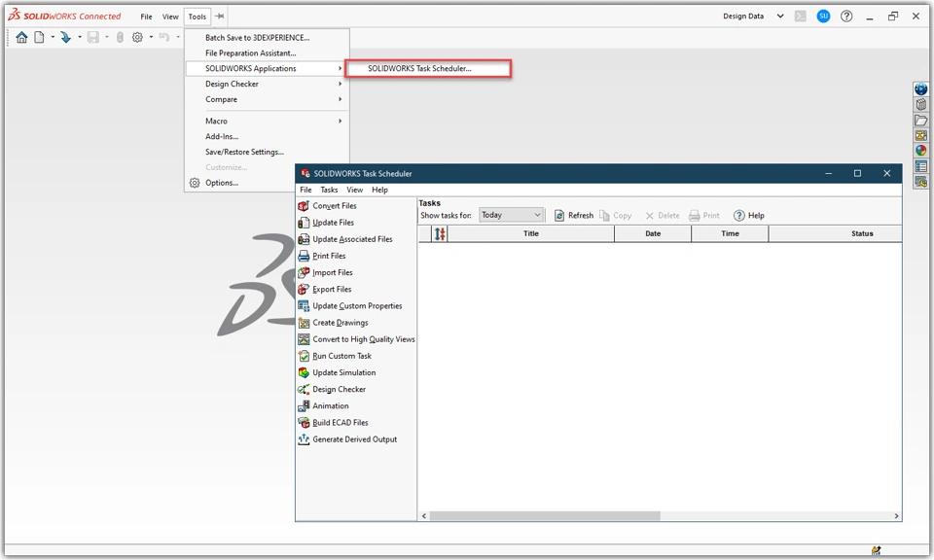The width and height of the screenshot is (934, 560).
Task: Open the Tasks menu in Task Scheduler
Action: coord(329,190)
